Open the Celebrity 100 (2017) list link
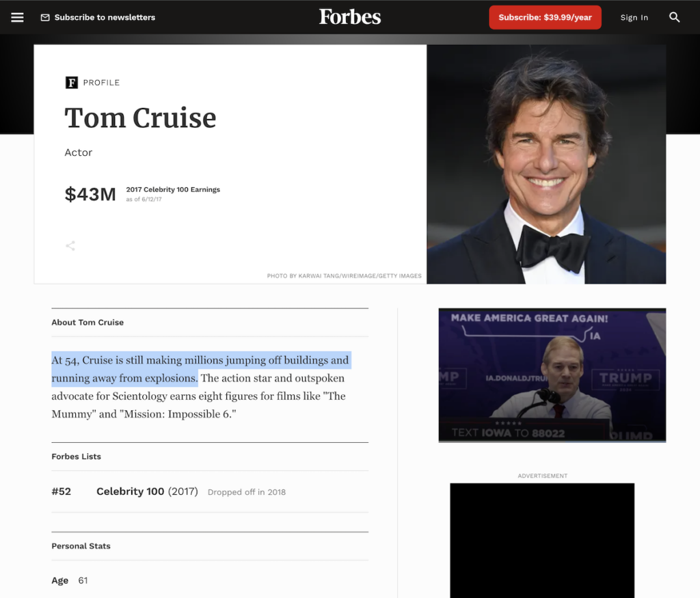The image size is (700, 598). (x=147, y=491)
